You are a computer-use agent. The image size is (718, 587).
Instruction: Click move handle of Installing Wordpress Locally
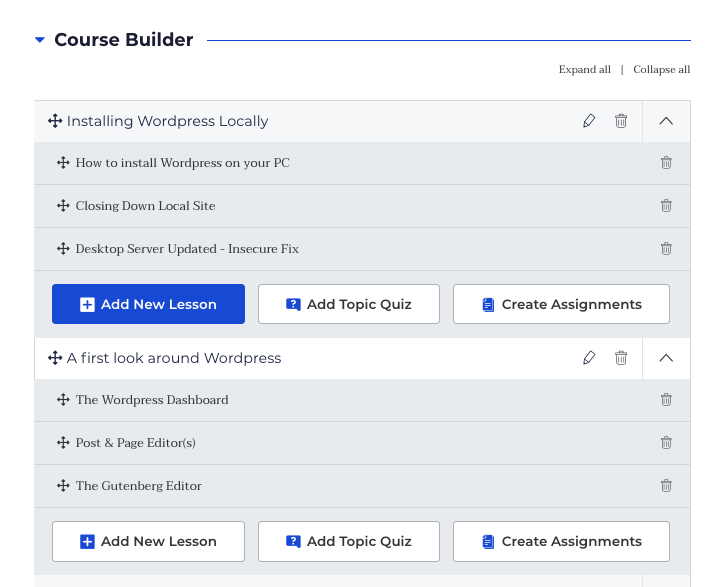click(55, 121)
